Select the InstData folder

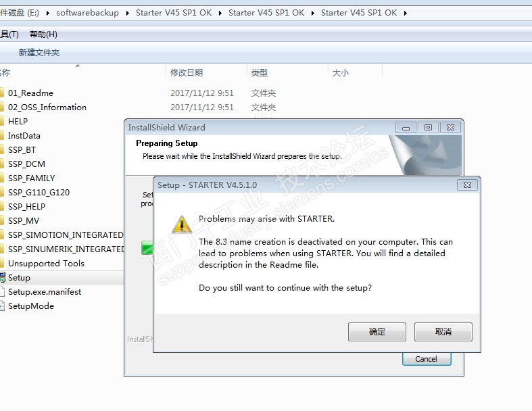click(24, 136)
